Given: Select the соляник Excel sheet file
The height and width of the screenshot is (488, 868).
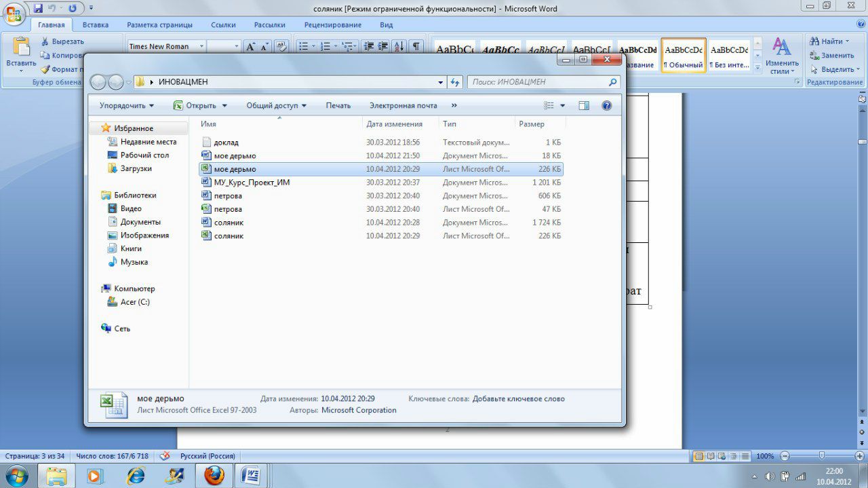Looking at the screenshot, I should tap(381, 236).
